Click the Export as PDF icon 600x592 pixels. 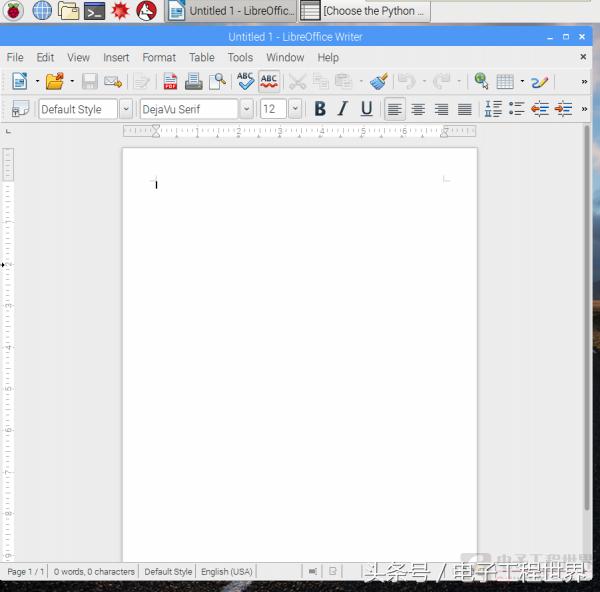tap(170, 82)
